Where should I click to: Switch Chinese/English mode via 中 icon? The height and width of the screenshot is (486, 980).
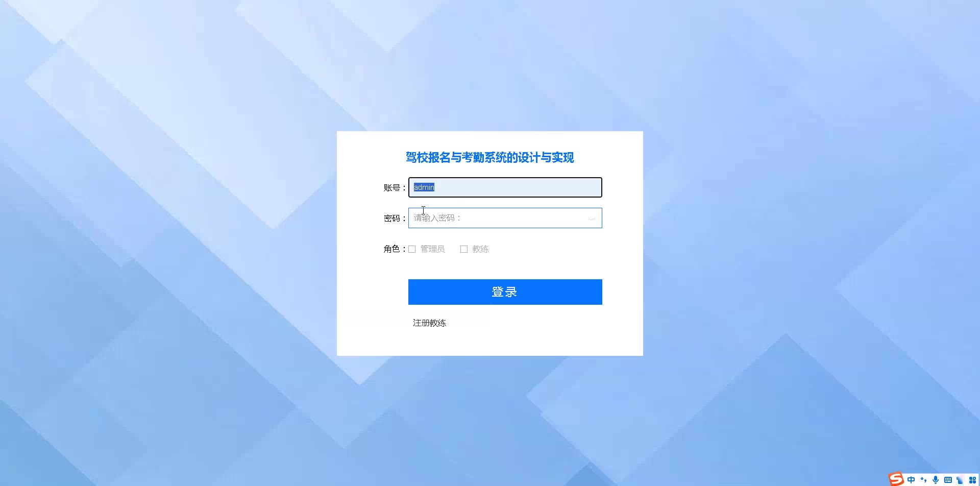click(x=911, y=479)
